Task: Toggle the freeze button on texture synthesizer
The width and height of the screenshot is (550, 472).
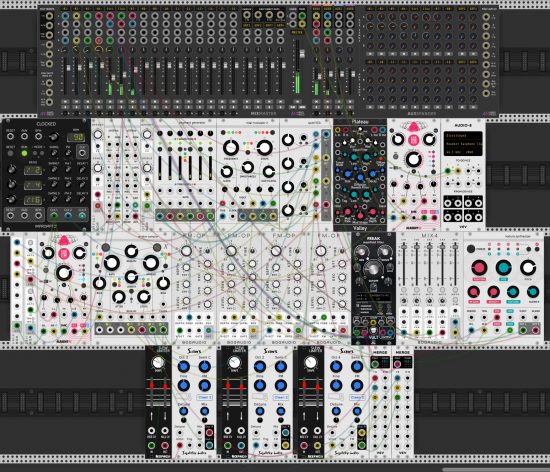Action: coord(471,249)
